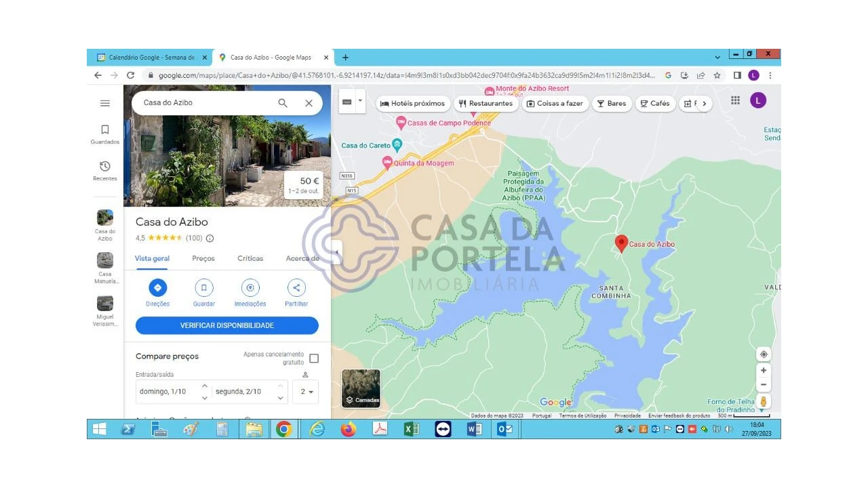Select the Restaurantes filter chip
The height and width of the screenshot is (488, 868).
[486, 104]
